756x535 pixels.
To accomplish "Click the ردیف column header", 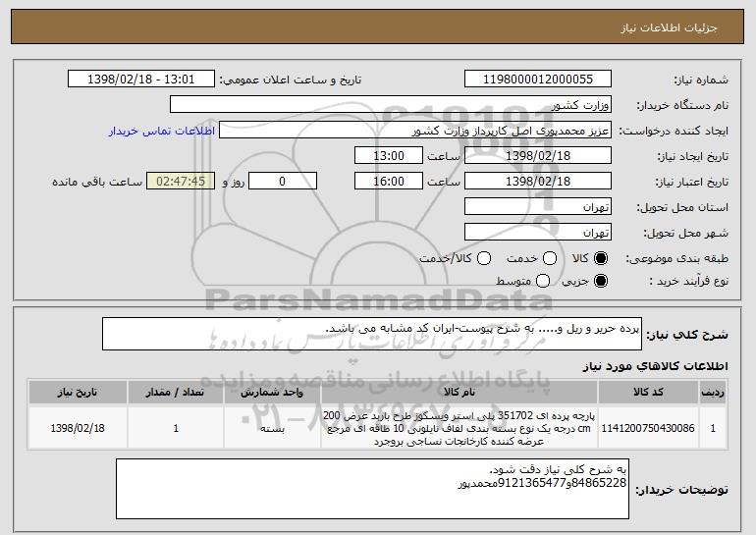I will pyautogui.click(x=713, y=392).
